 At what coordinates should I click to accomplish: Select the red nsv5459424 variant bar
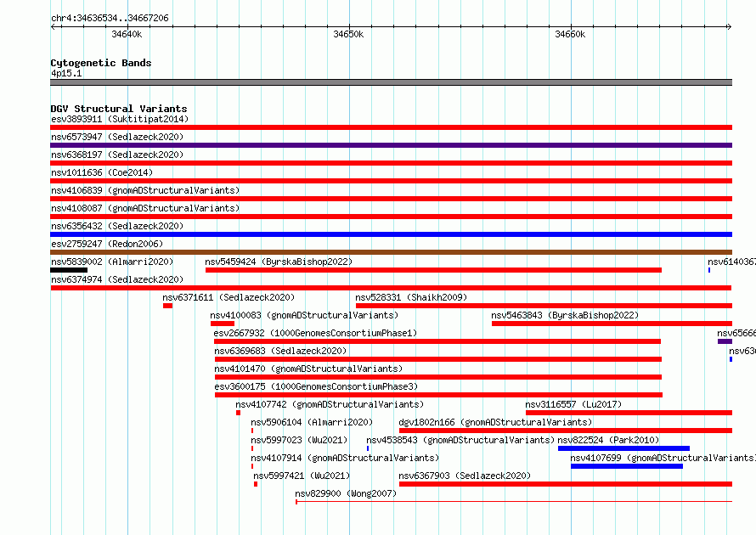click(433, 270)
